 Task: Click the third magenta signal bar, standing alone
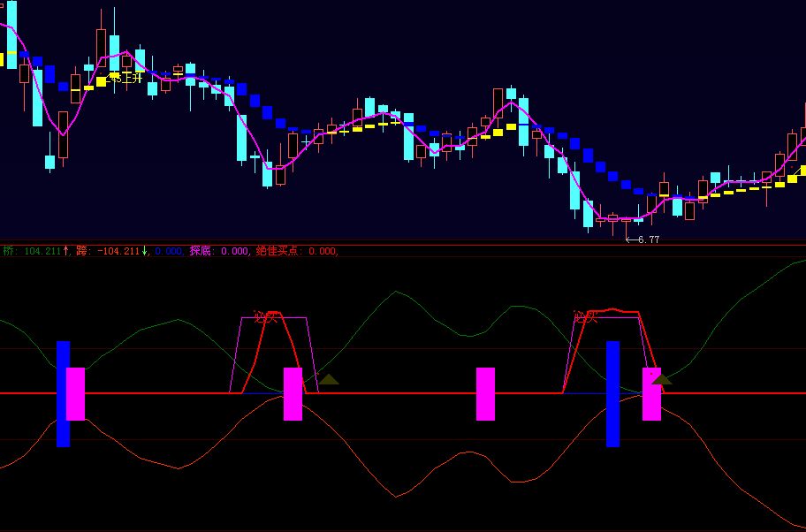(485, 393)
